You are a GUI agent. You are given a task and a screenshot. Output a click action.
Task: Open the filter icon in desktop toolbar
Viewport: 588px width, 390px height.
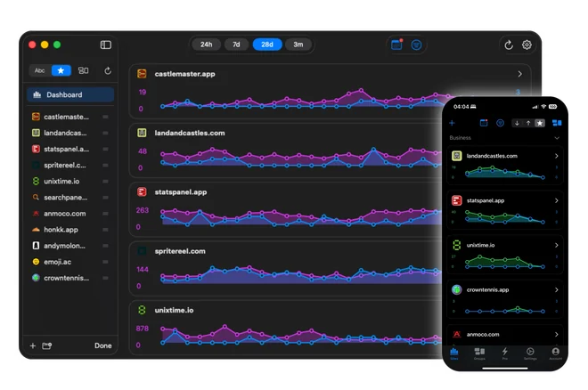point(416,45)
